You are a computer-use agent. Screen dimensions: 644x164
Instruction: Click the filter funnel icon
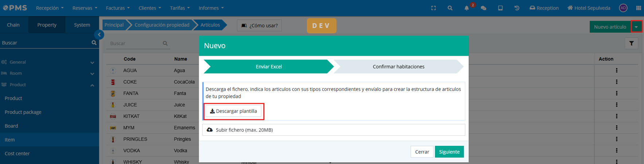631,43
